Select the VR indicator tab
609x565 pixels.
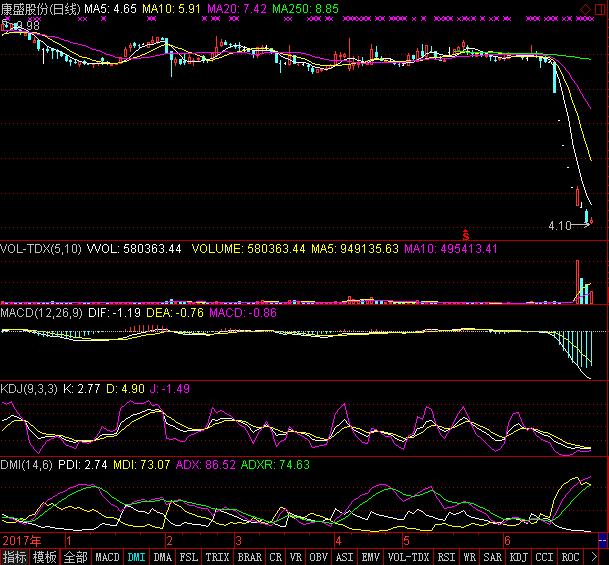(296, 557)
